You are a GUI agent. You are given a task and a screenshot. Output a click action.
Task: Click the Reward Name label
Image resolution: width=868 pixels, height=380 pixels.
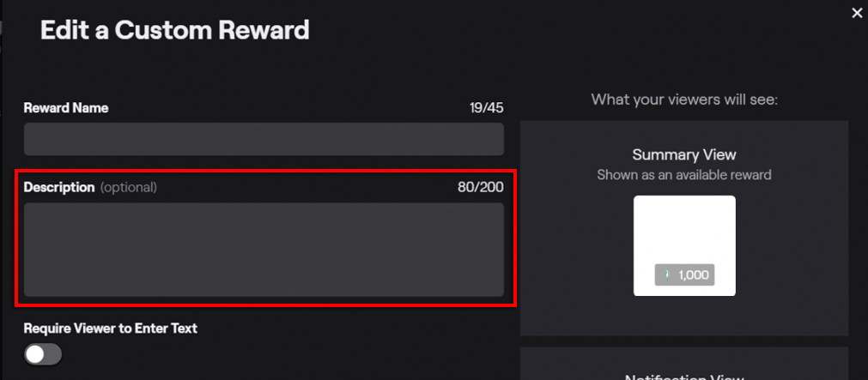click(x=66, y=108)
